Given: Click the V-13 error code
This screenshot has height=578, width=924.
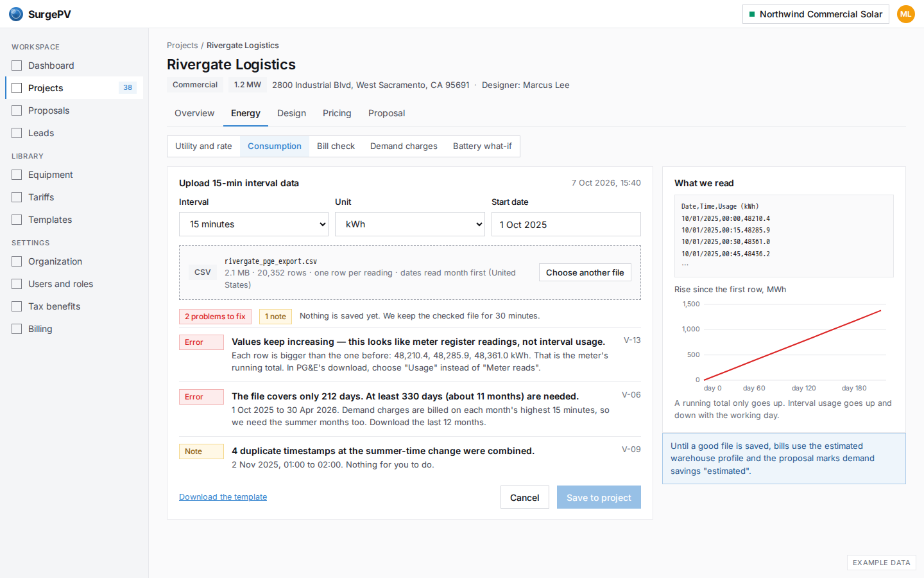Looking at the screenshot, I should (632, 340).
